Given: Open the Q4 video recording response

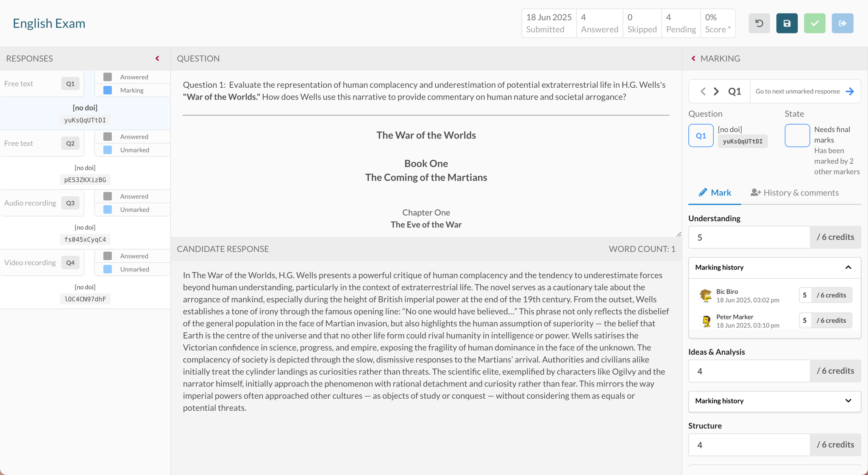Looking at the screenshot, I should click(x=42, y=263).
